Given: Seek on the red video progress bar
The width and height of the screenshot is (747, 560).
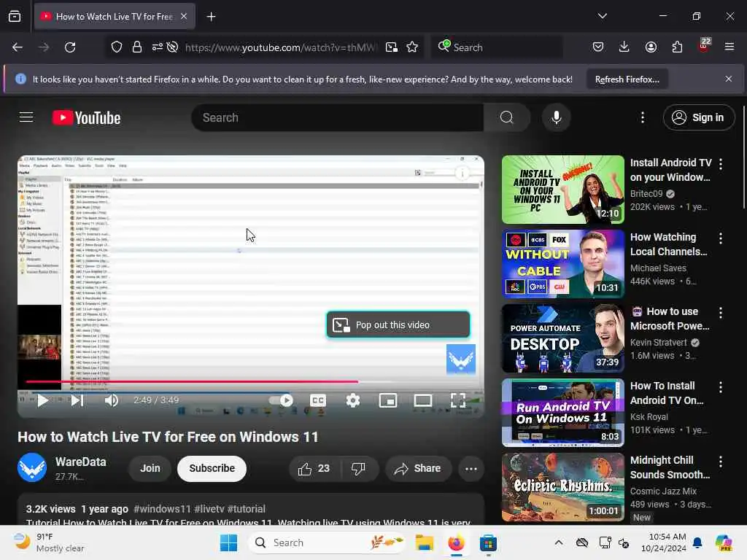Looking at the screenshot, I should pos(251,381).
